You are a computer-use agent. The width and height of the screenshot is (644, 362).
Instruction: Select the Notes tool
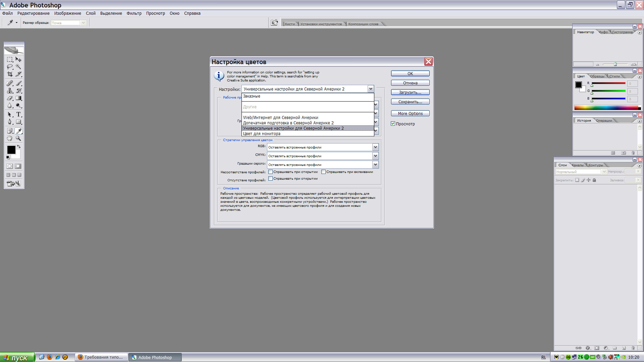10,131
